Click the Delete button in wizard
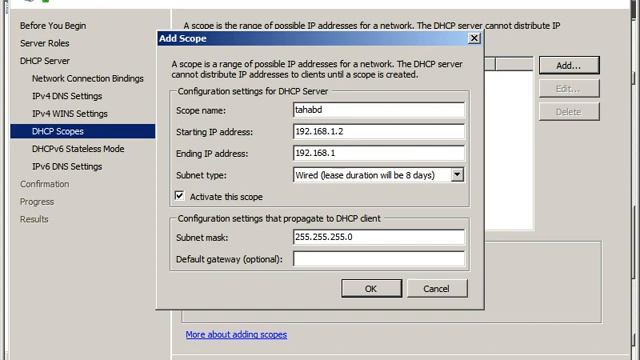The height and width of the screenshot is (360, 640). tap(569, 112)
